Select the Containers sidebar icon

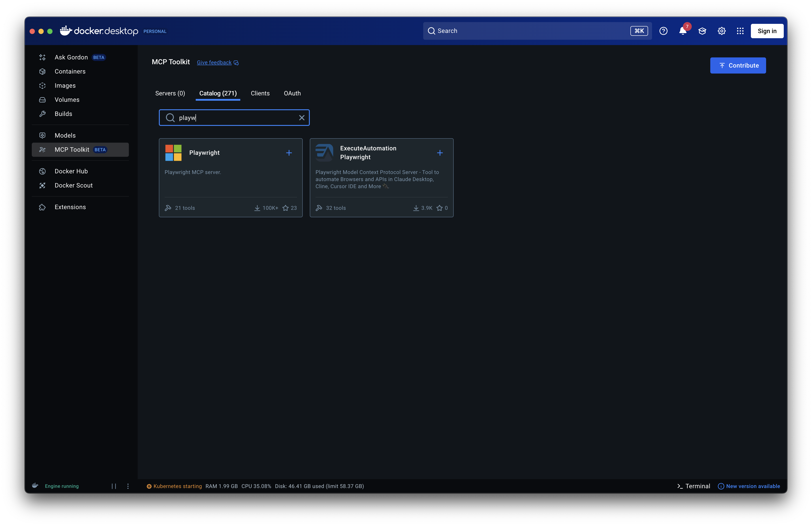tap(42, 71)
